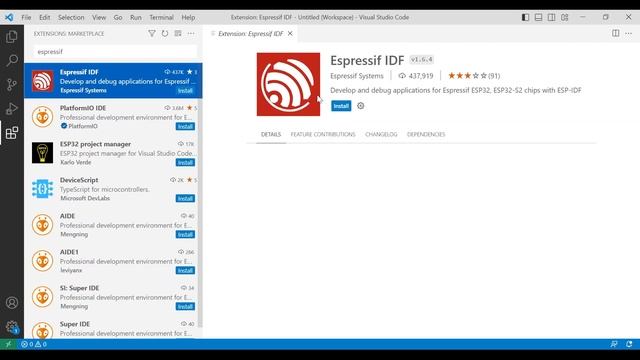Open Espressif IDF manage gear icon
The height and width of the screenshot is (360, 640).
[x=360, y=106]
